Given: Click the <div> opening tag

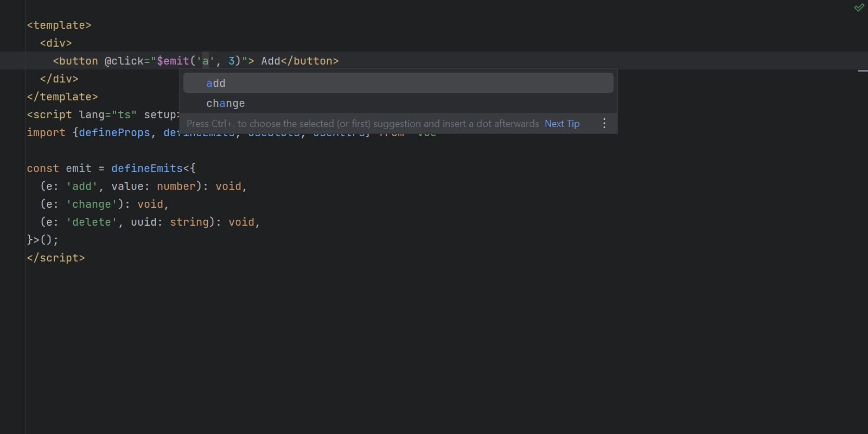Looking at the screenshot, I should [x=56, y=43].
